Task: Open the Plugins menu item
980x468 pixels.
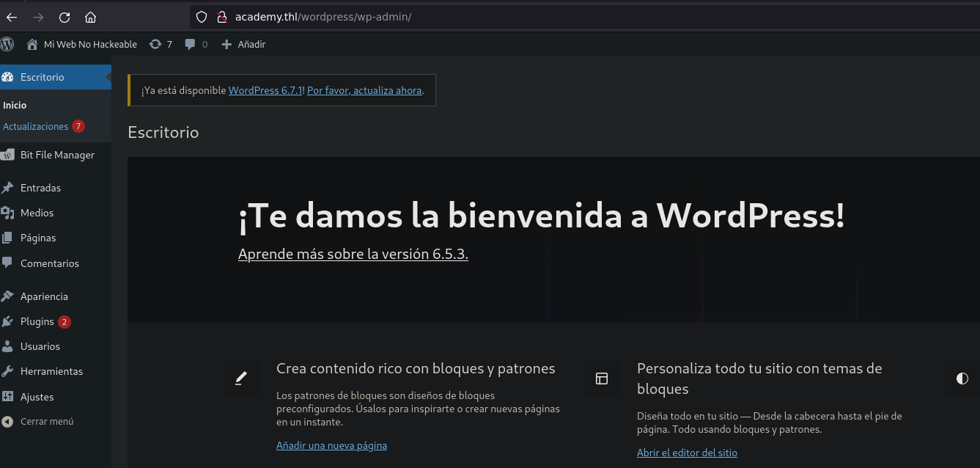Action: tap(37, 321)
